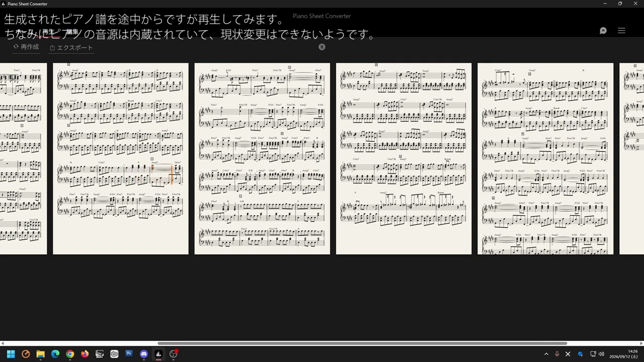Open Discord from the taskbar
This screenshot has height=362, width=644.
(144, 354)
